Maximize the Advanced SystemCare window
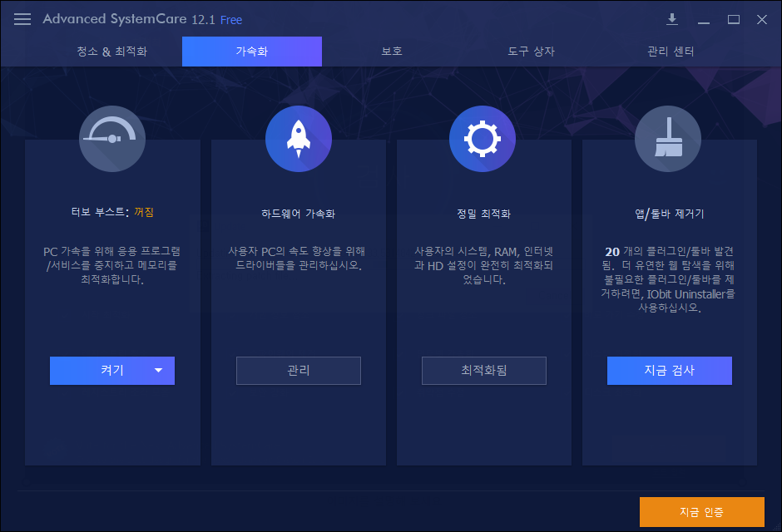Image resolution: width=782 pixels, height=532 pixels. pos(733,19)
